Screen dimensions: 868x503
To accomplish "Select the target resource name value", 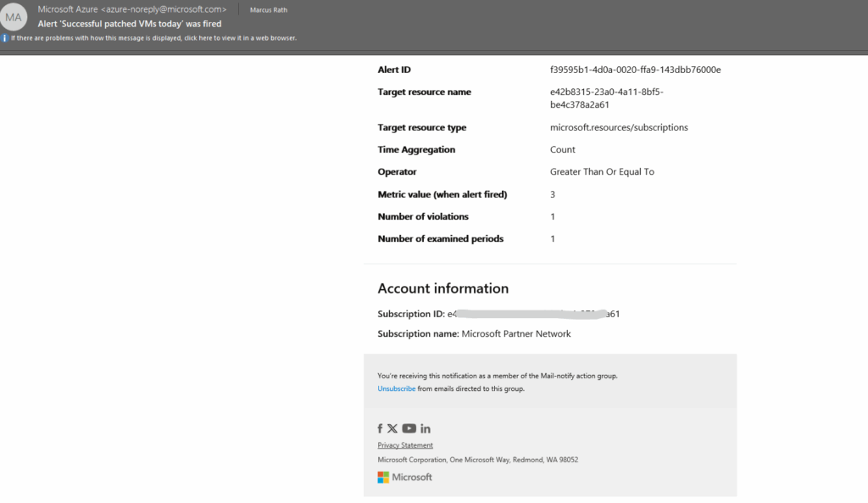I will click(x=607, y=98).
